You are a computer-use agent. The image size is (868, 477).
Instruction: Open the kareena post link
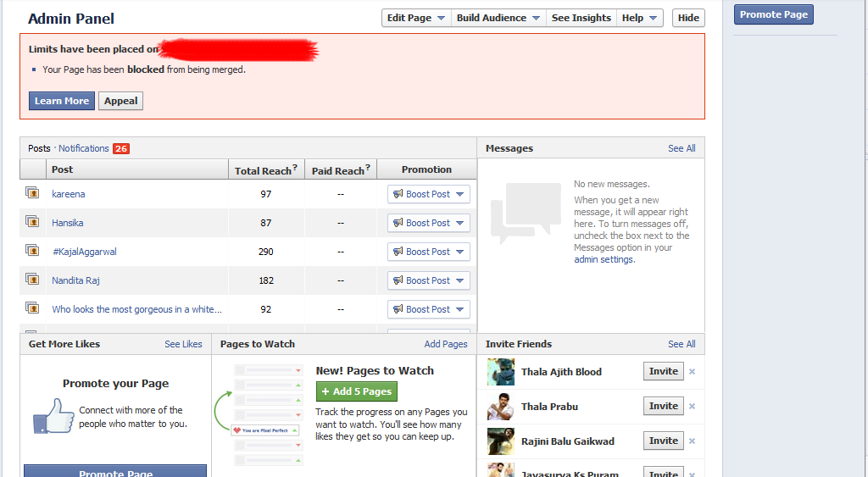[x=68, y=194]
